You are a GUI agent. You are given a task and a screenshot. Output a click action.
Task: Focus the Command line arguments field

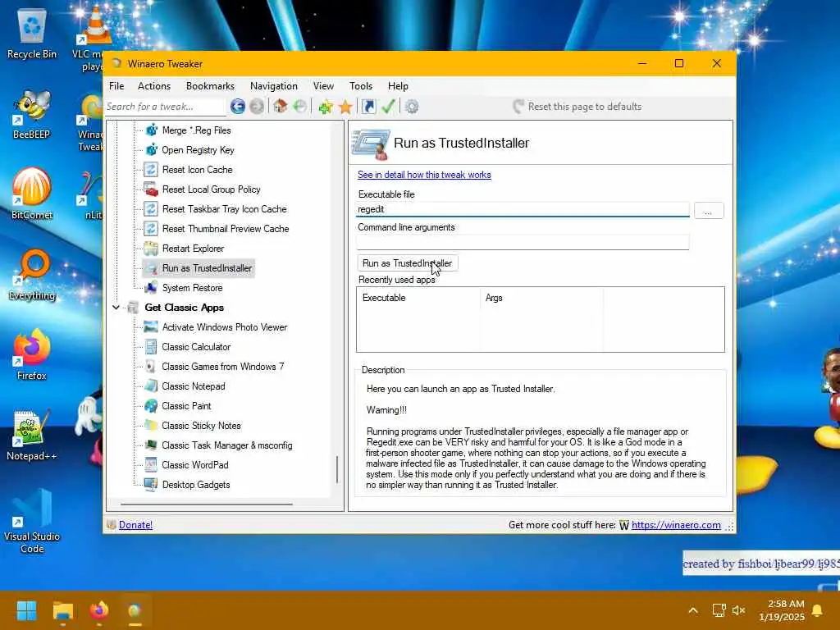(x=523, y=242)
